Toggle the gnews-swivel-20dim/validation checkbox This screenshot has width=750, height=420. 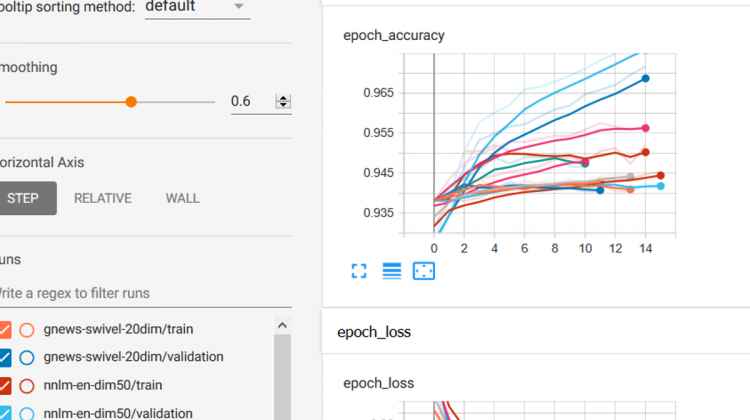tap(4, 357)
